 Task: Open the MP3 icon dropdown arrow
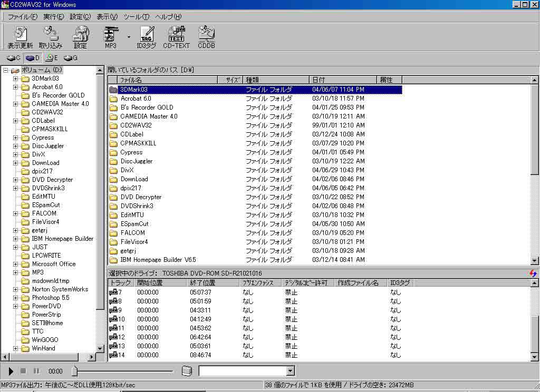[x=129, y=36]
